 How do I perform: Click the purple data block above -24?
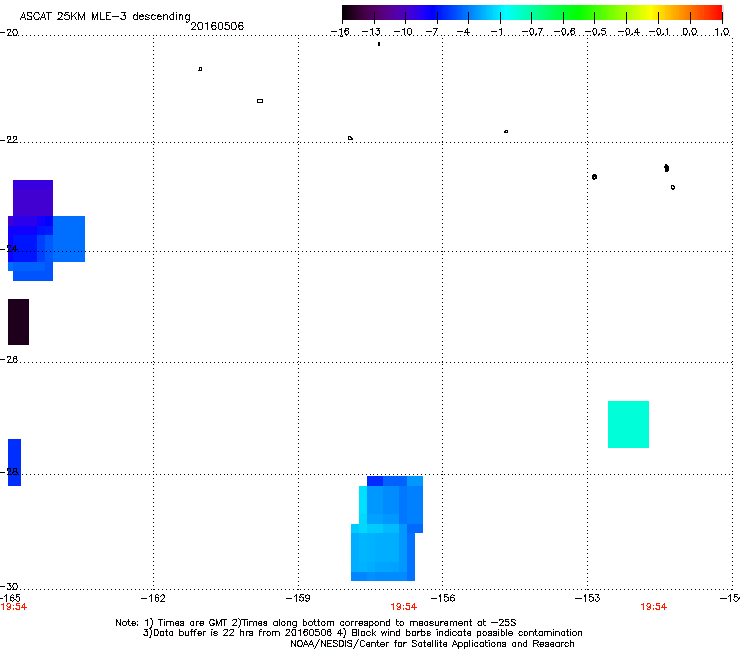click(x=33, y=198)
